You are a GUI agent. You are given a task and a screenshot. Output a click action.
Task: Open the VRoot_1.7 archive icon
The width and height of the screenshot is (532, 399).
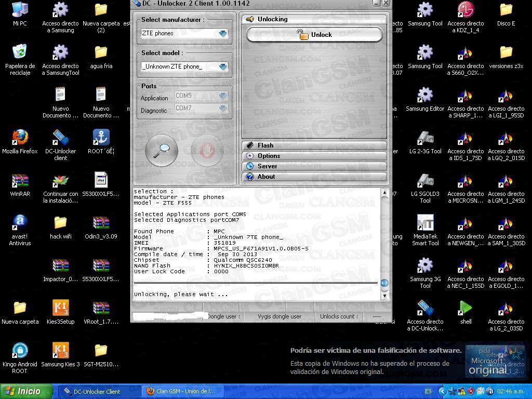(x=101, y=312)
